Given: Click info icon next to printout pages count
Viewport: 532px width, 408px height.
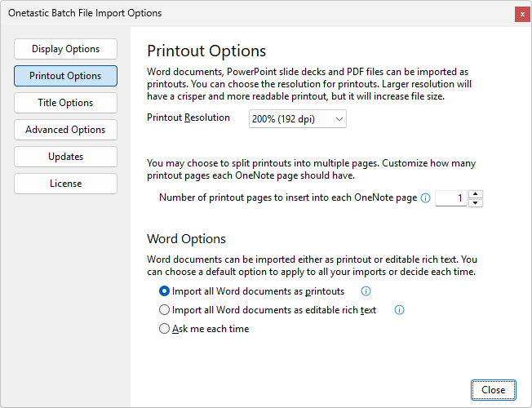Looking at the screenshot, I should [x=425, y=198].
